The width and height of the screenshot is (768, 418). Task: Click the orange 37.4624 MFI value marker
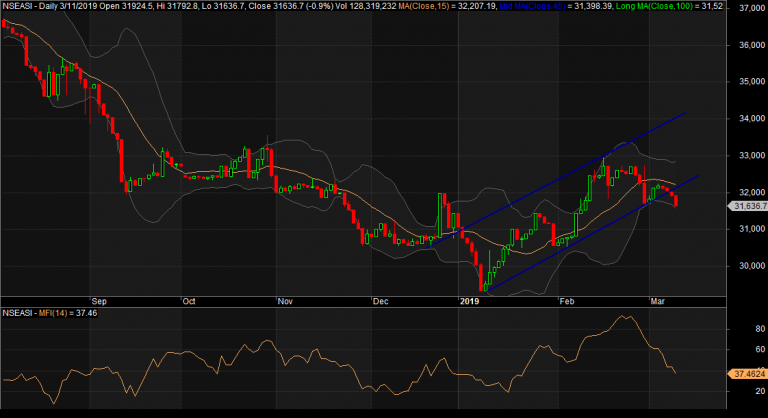(748, 374)
